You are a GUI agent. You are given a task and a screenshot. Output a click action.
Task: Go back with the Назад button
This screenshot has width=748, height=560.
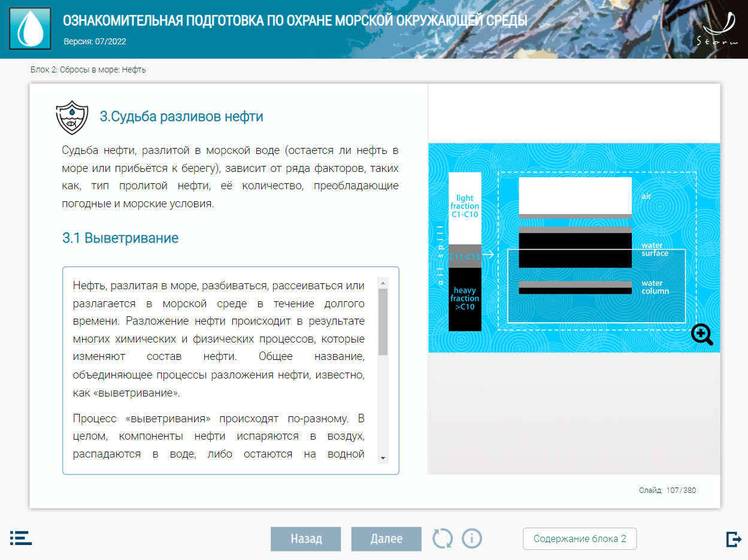[306, 538]
